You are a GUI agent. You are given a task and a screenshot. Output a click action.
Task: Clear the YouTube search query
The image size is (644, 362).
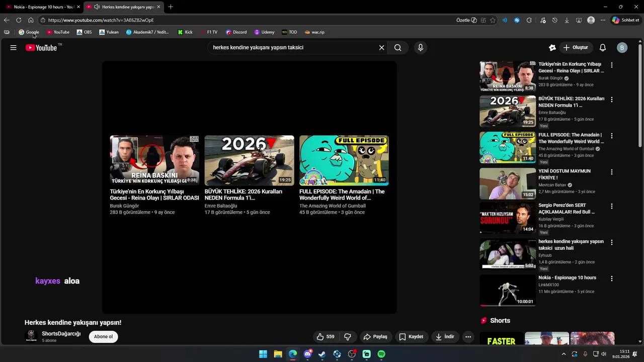point(381,48)
